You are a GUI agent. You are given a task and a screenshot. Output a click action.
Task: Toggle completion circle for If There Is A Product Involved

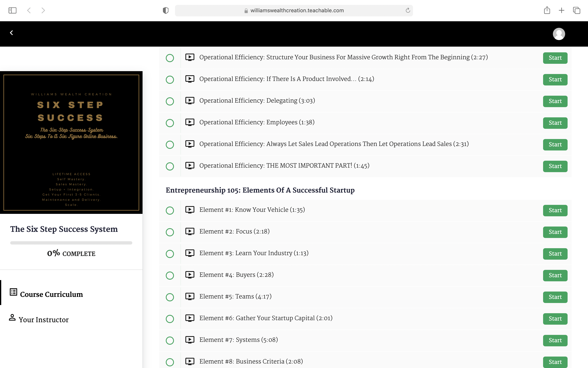[170, 80]
